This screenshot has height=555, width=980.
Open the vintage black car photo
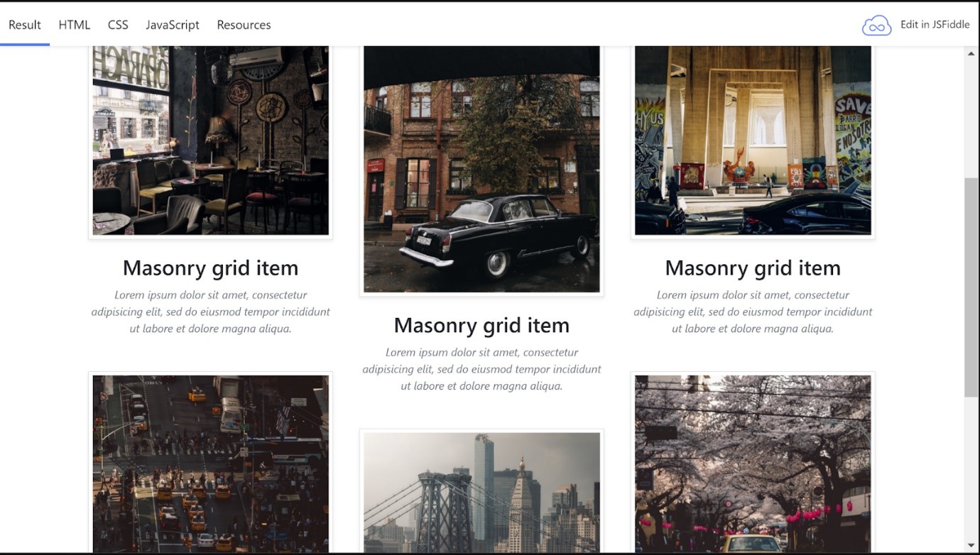[482, 170]
